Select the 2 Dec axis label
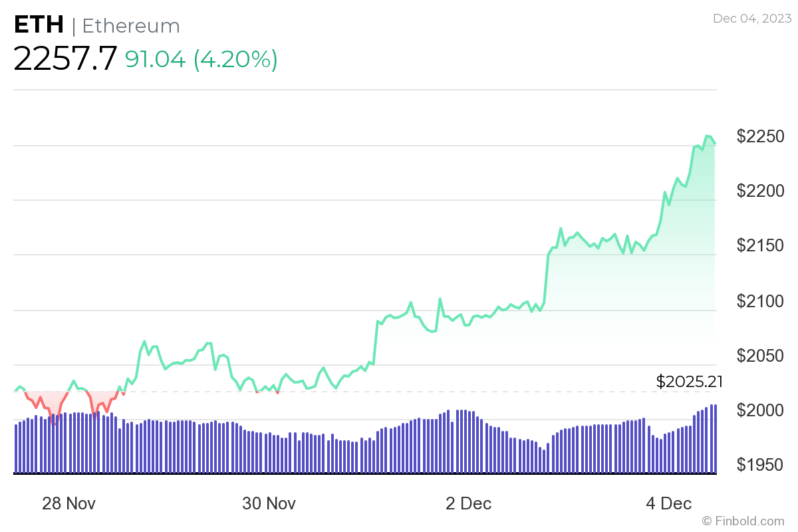Image resolution: width=798 pixels, height=532 pixels. click(x=470, y=503)
